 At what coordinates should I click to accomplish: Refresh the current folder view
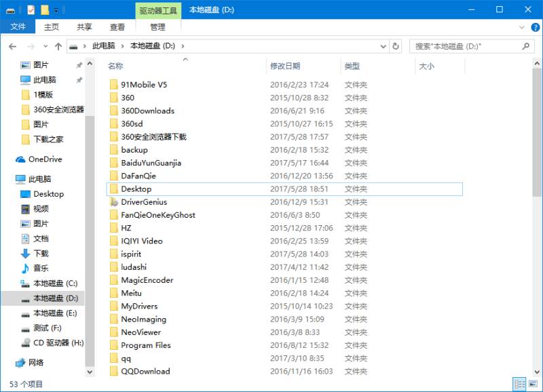pos(396,46)
